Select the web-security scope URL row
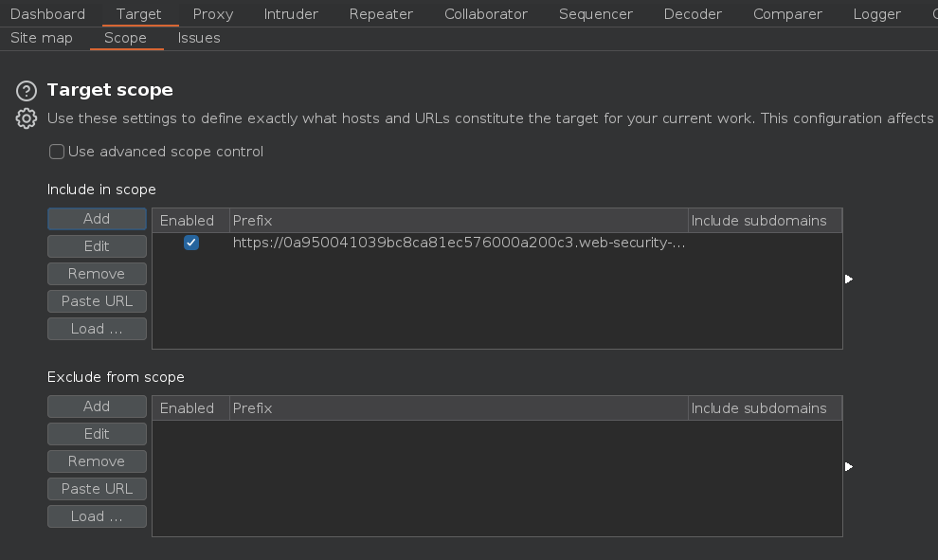Screen dimensions: 938x560 [459, 243]
